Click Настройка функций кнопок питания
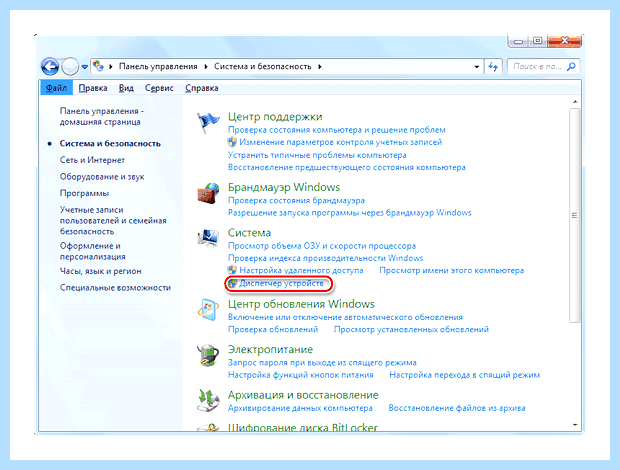 pyautogui.click(x=301, y=375)
